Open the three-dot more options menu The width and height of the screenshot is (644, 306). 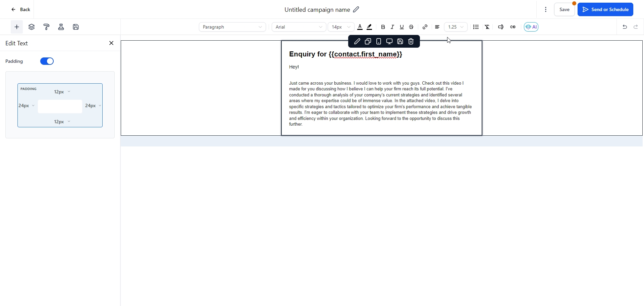(546, 10)
